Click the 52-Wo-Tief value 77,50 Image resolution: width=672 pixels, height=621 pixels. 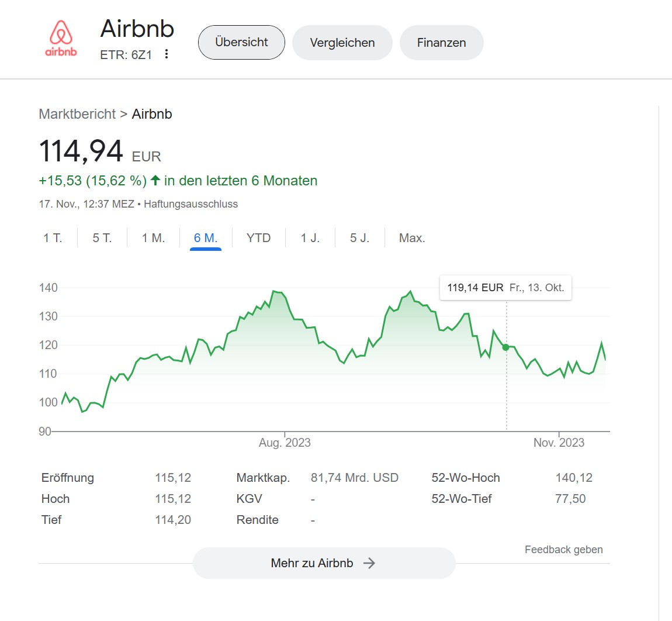click(x=570, y=499)
